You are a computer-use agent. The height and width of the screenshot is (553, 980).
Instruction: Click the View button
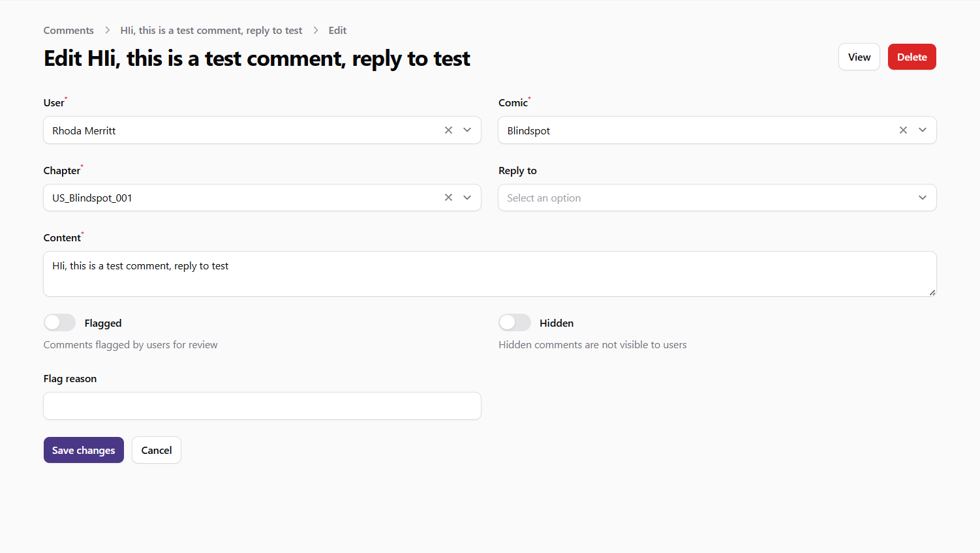click(859, 57)
